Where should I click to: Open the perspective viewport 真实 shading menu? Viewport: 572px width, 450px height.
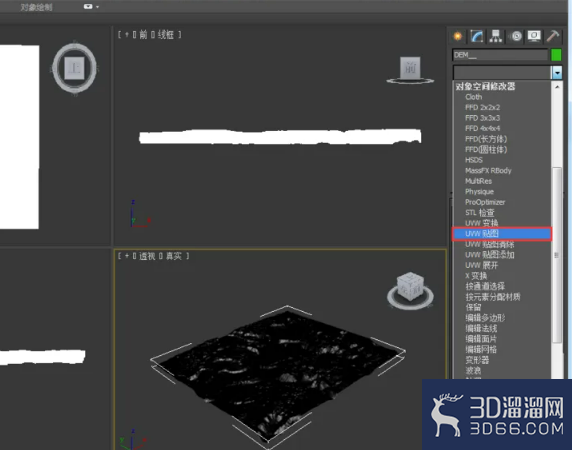(x=174, y=256)
